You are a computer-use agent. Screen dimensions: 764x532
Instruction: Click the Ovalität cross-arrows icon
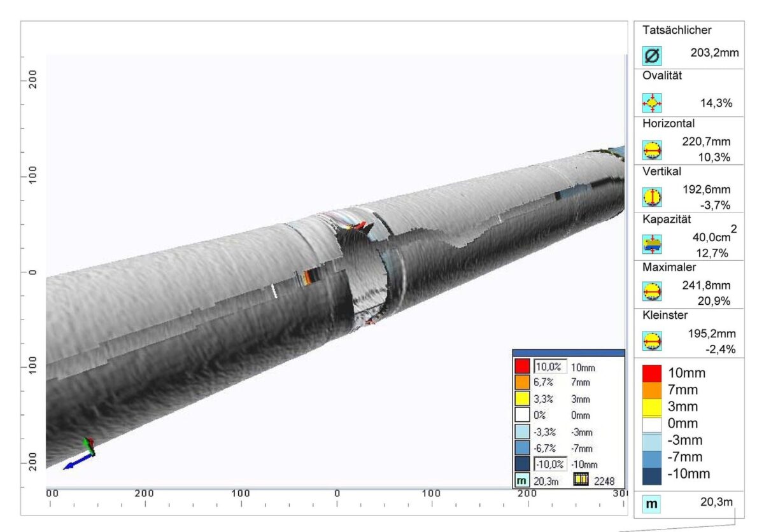tap(651, 102)
